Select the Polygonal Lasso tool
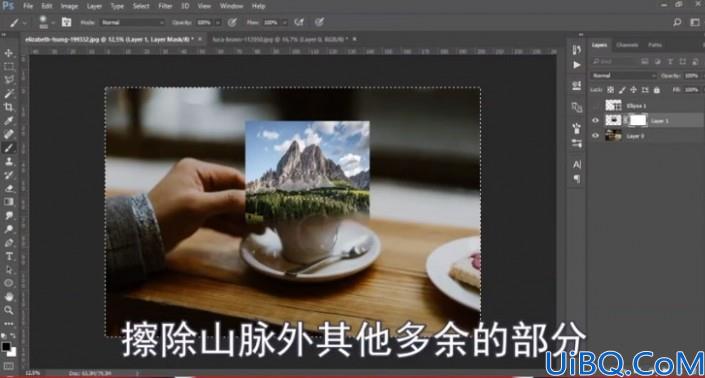 9,80
